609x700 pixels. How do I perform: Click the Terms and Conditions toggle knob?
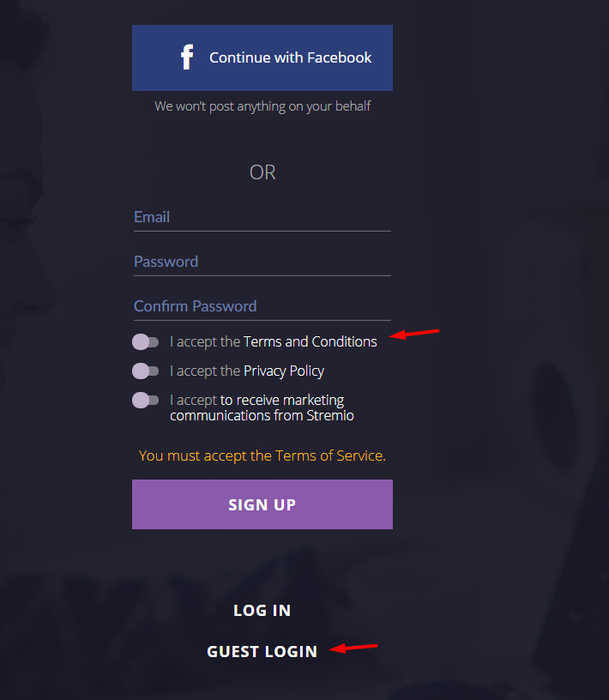140,341
